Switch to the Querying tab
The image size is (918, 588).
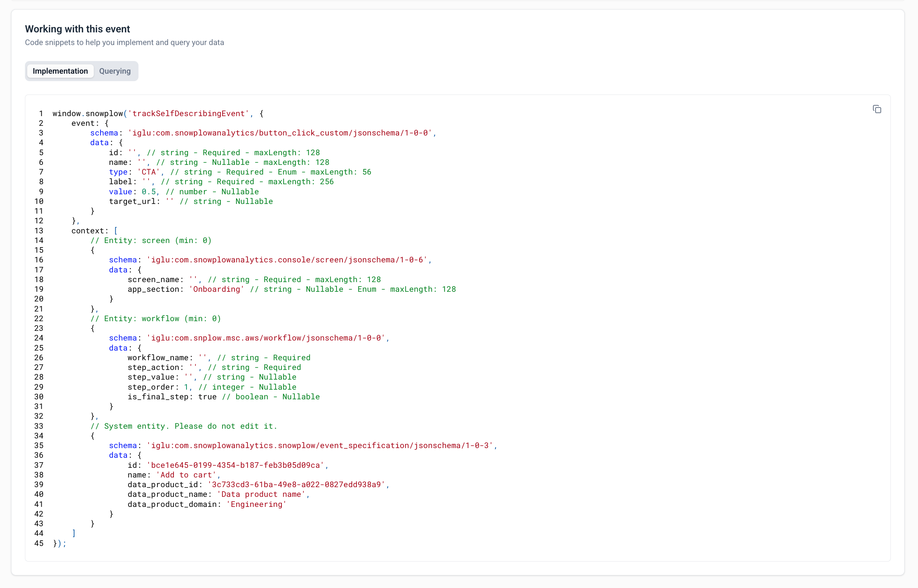click(x=115, y=71)
